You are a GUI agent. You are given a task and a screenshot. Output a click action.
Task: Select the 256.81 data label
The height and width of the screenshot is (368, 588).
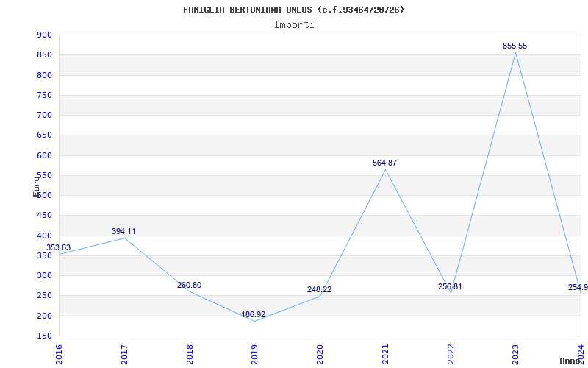450,286
